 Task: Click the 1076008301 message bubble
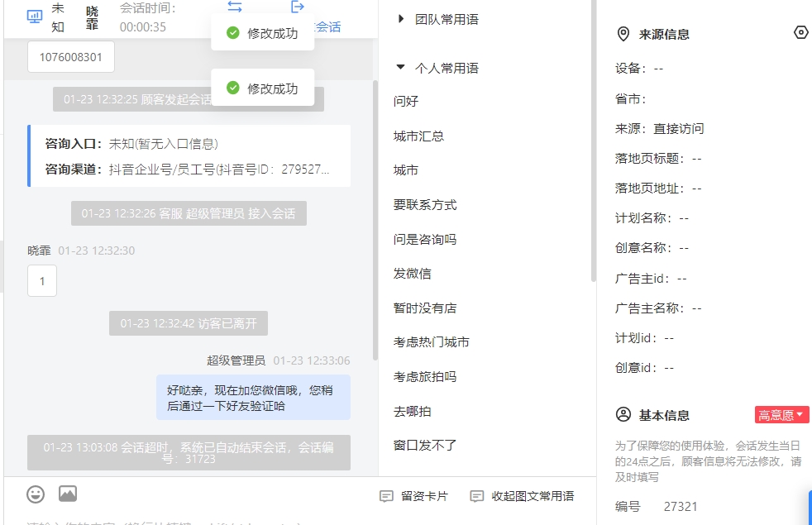(71, 57)
